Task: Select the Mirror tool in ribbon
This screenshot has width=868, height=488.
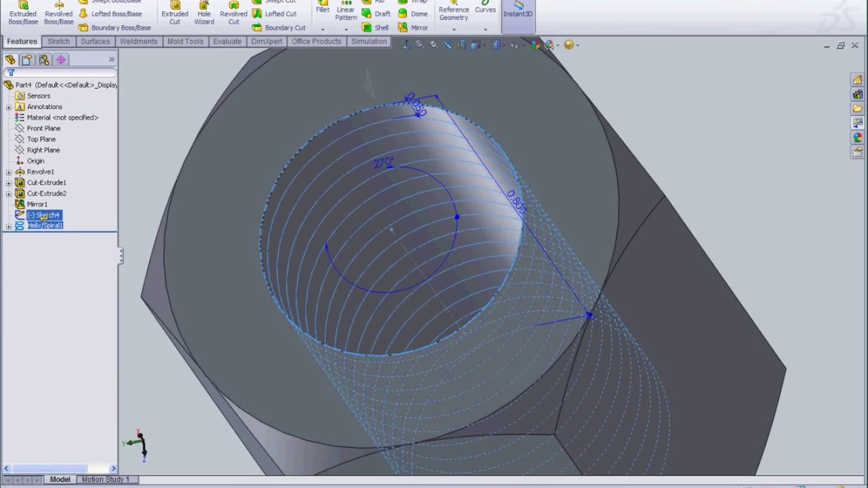Action: coord(413,28)
